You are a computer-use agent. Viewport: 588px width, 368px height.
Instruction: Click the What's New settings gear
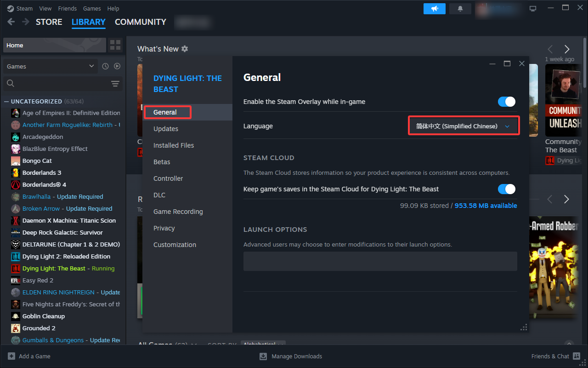point(185,49)
